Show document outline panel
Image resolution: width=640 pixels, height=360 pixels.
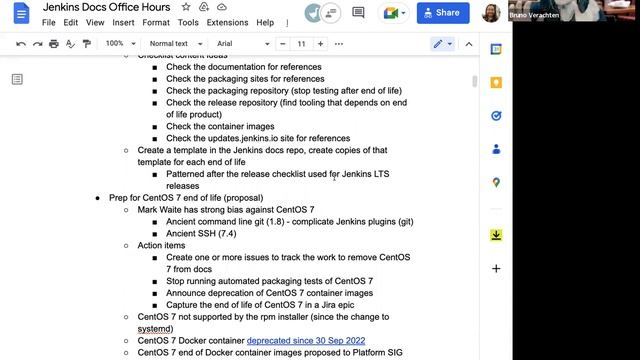17,79
